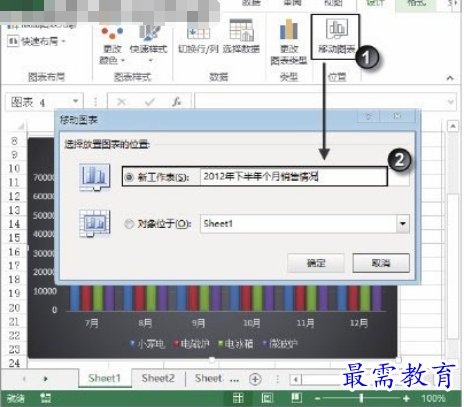464x407 pixels.
Task: Collapse the ribbon with the chevron arrow
Action: pyautogui.click(x=450, y=78)
